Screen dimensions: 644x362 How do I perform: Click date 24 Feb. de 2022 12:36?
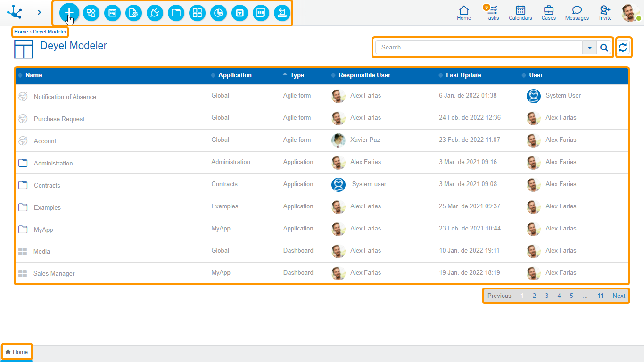[470, 117]
